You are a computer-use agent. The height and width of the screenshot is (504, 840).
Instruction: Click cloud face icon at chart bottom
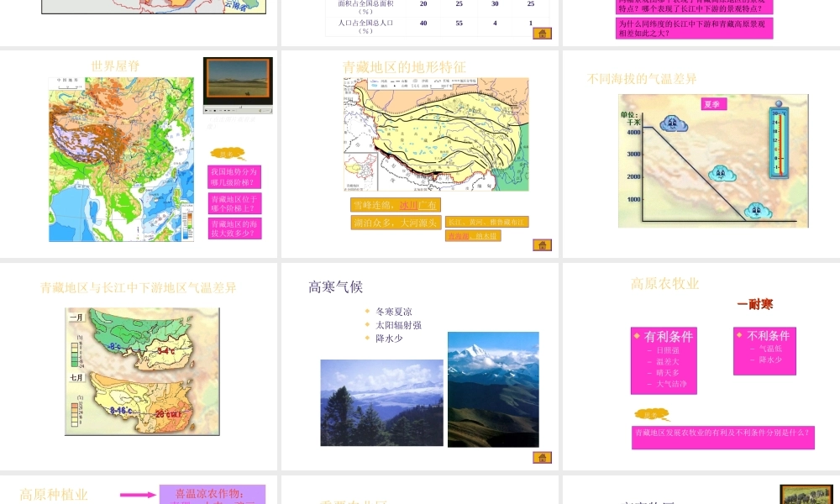point(757,210)
